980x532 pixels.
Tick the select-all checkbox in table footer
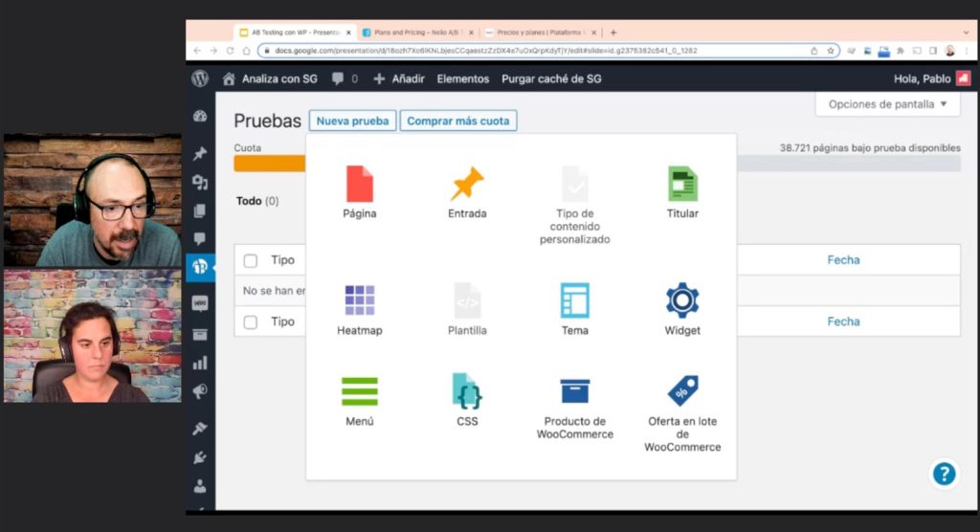click(251, 322)
